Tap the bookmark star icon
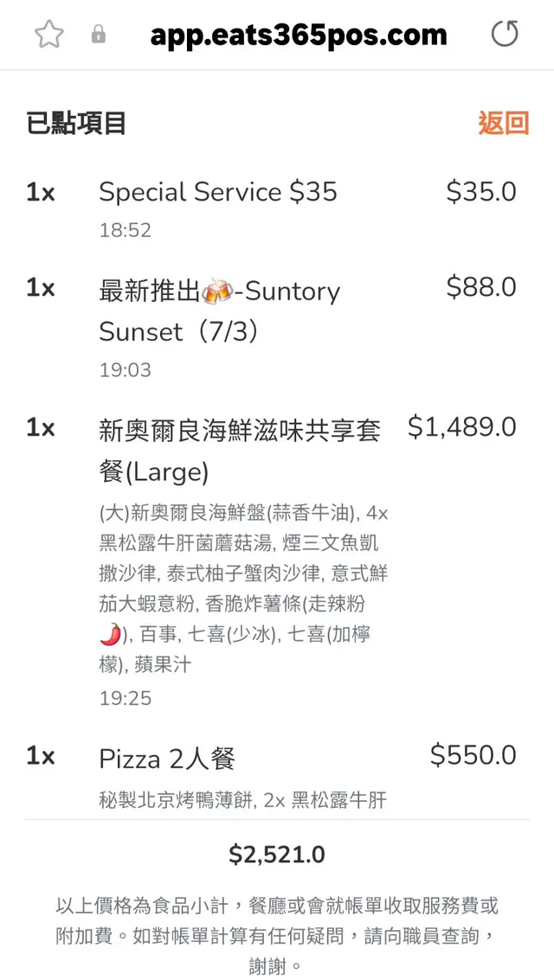554x980 pixels. [x=49, y=35]
